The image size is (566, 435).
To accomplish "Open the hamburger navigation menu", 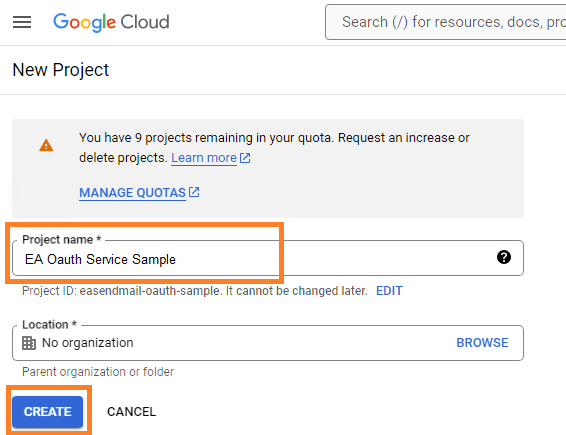I will (x=22, y=22).
